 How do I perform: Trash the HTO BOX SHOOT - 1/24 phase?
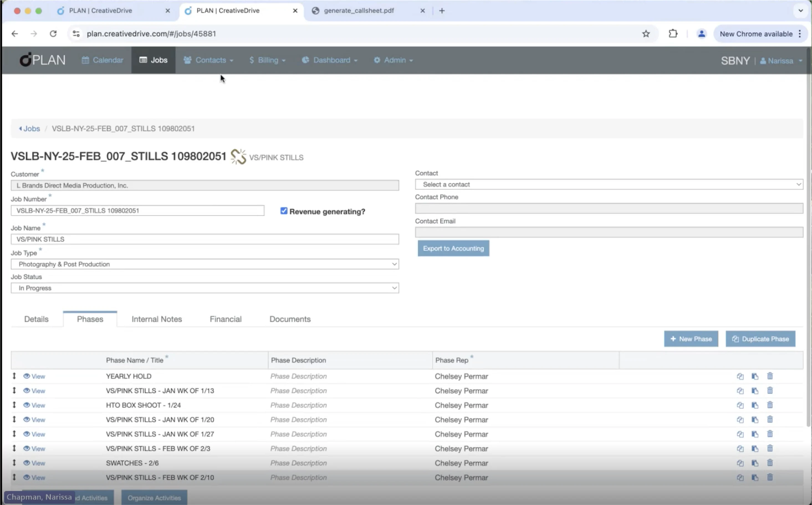tap(770, 405)
